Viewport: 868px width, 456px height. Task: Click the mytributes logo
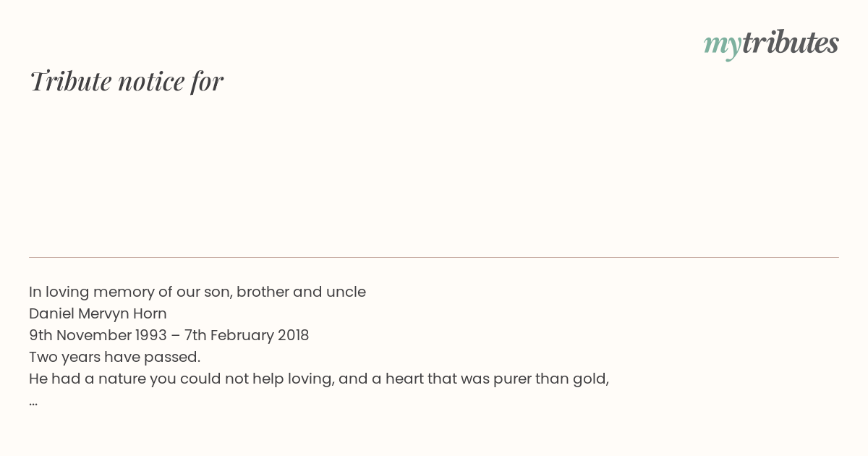coord(771,43)
